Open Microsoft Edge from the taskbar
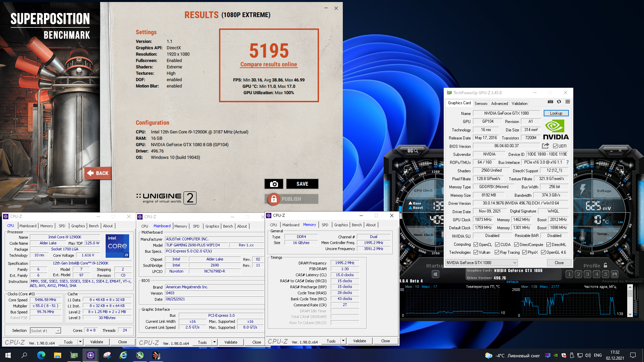The height and width of the screenshot is (362, 644). [x=41, y=355]
